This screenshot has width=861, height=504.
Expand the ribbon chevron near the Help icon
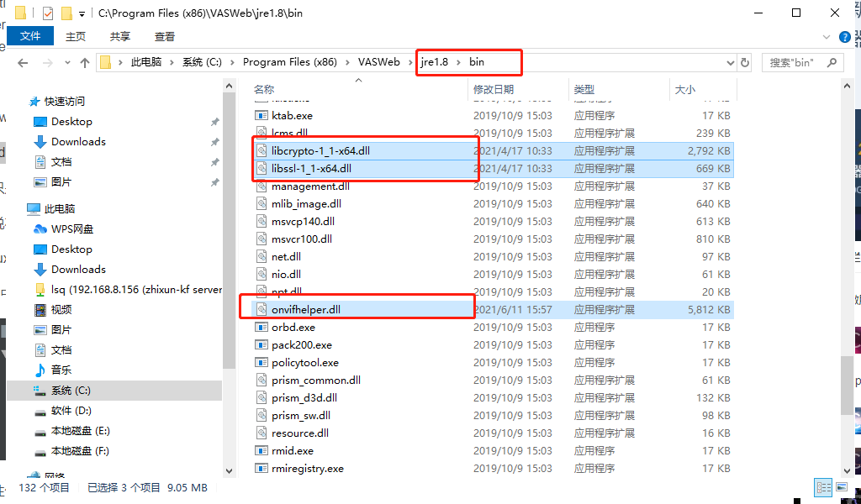pos(826,35)
